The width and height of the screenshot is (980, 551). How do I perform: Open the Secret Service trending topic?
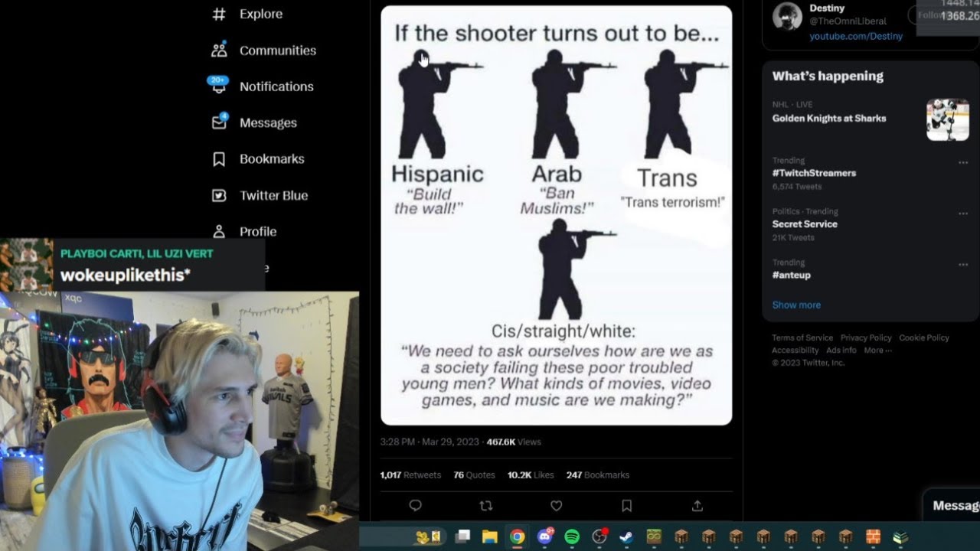tap(805, 224)
